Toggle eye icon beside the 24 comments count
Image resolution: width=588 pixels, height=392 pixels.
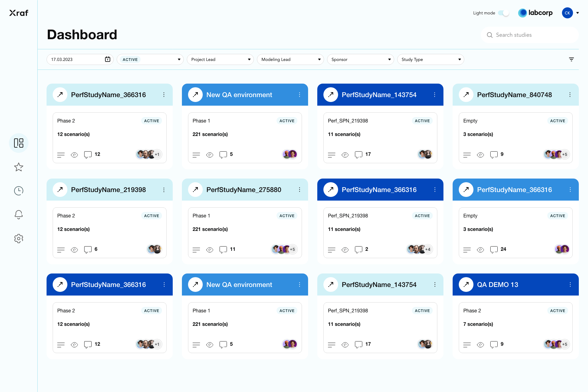tap(481, 250)
